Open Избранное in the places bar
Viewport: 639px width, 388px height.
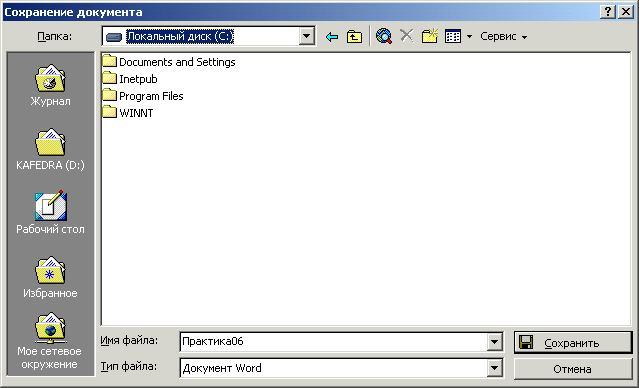tap(50, 278)
